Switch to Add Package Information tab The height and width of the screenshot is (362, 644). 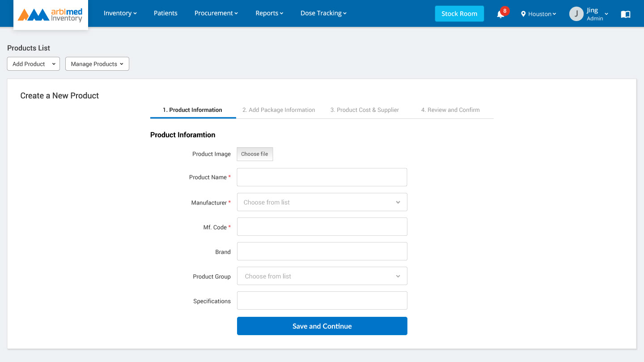(279, 110)
